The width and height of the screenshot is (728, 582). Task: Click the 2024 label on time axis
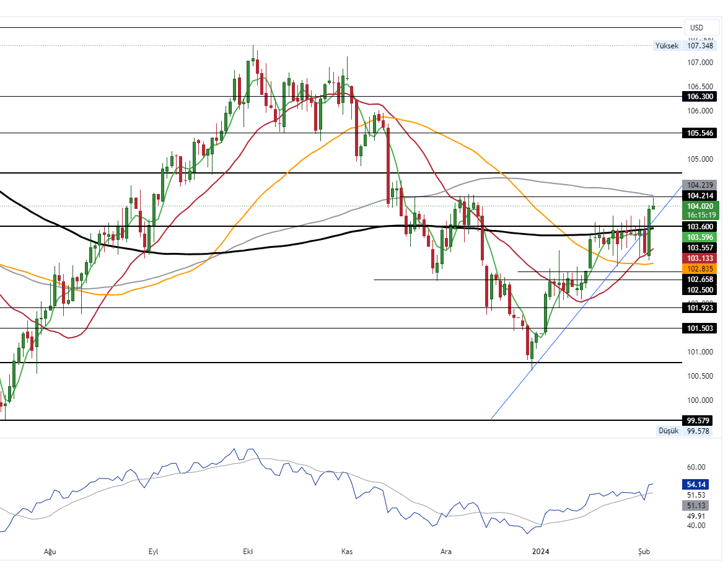point(541,551)
